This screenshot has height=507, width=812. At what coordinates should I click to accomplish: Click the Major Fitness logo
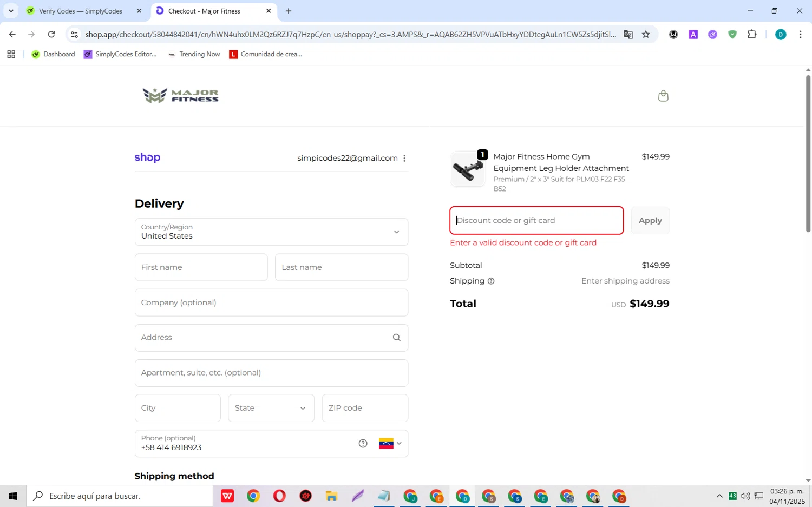pos(181,96)
